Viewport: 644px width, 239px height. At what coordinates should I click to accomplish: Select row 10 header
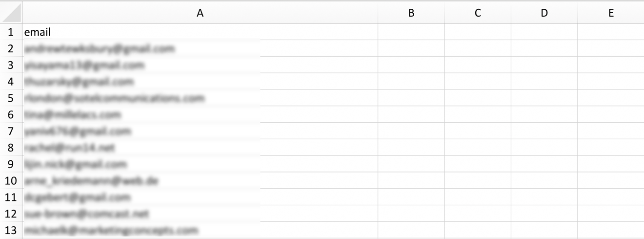click(x=11, y=180)
